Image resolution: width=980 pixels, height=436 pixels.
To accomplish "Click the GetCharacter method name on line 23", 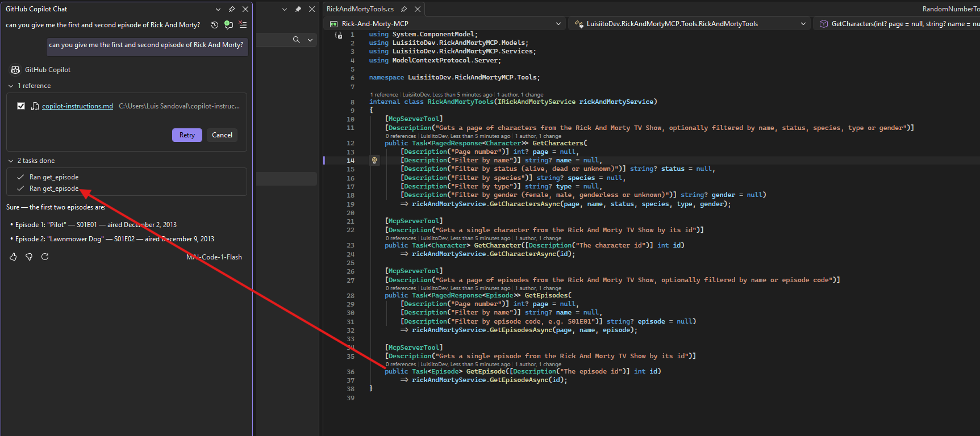I will coord(495,245).
